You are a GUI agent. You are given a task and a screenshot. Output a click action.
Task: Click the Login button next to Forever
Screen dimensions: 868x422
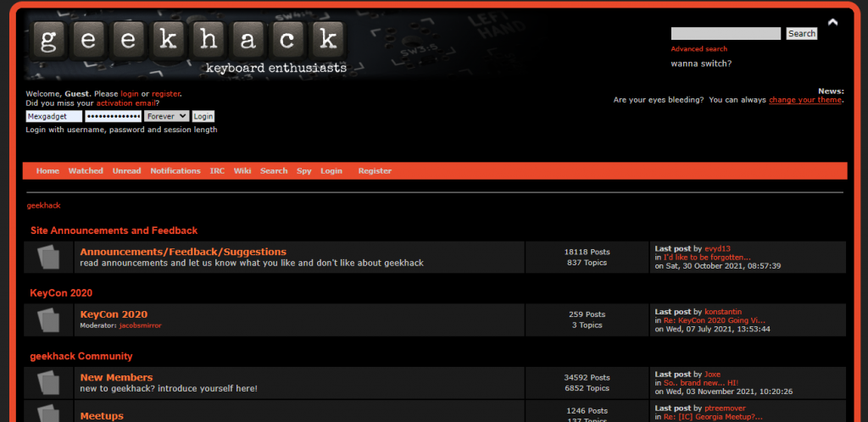(x=203, y=116)
